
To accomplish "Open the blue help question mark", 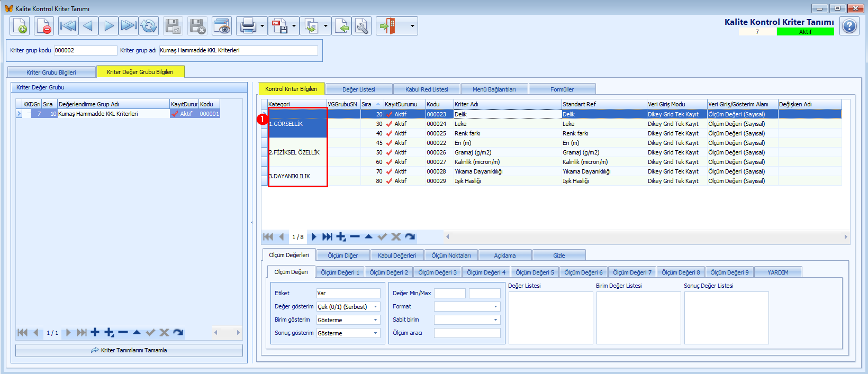I will click(x=849, y=26).
